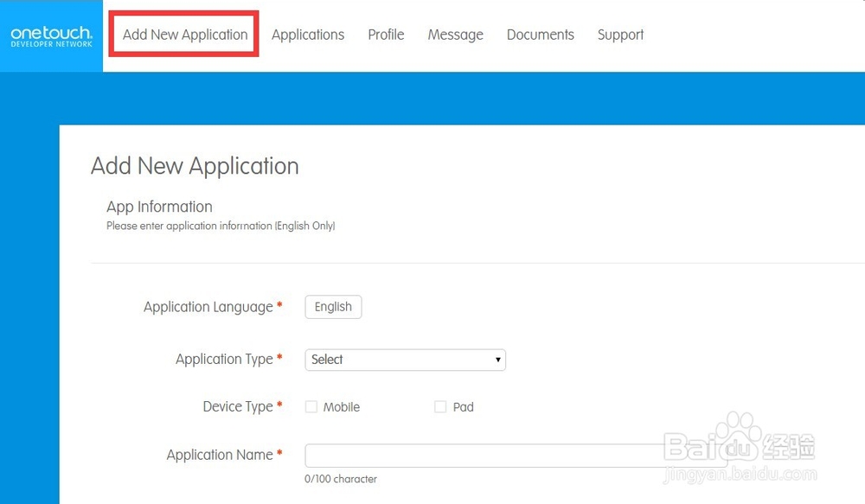Click the 'Application Type' label
Image resolution: width=865 pixels, height=504 pixels.
pos(225,359)
